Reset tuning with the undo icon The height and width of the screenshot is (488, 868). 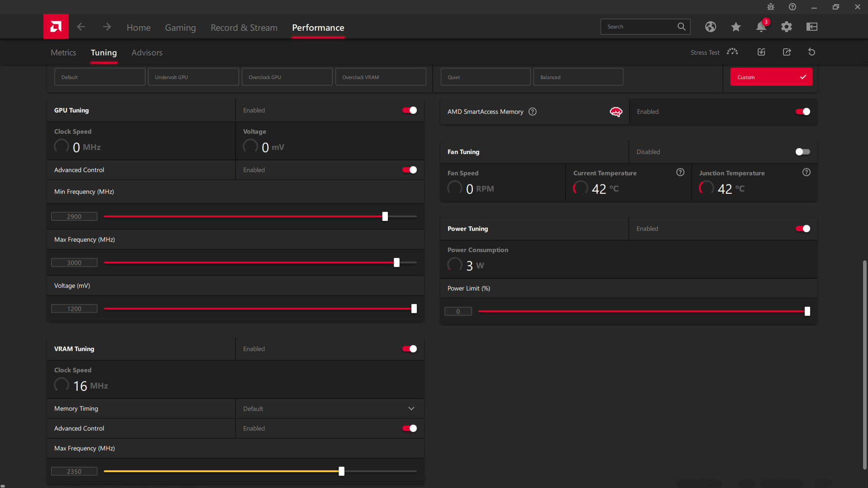(812, 52)
